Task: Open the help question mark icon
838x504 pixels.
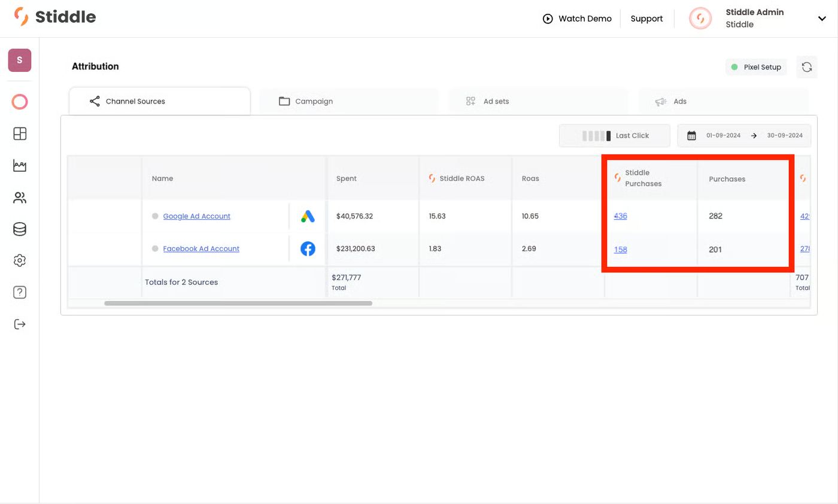Action: pyautogui.click(x=20, y=293)
